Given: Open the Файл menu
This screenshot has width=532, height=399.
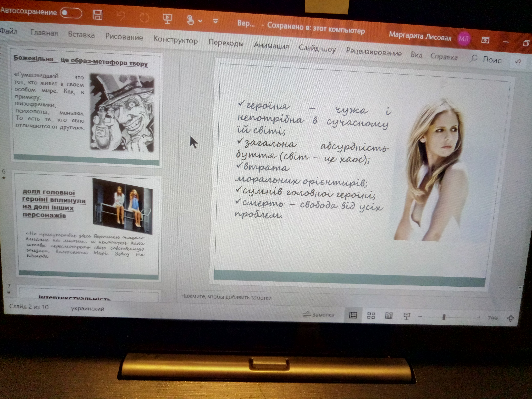Looking at the screenshot, I should [8, 31].
